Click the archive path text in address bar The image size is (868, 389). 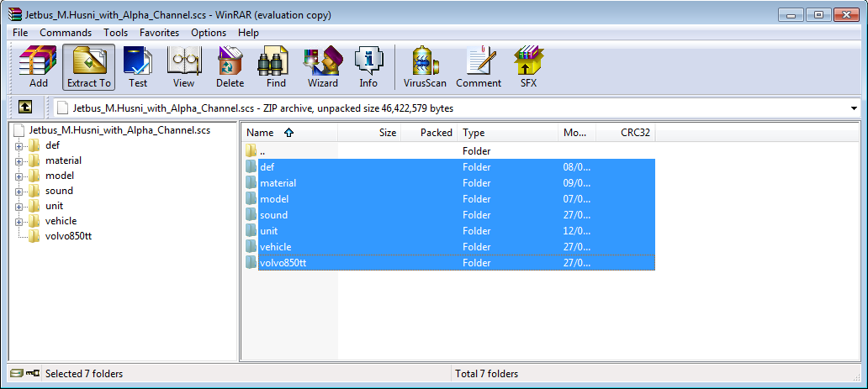263,108
